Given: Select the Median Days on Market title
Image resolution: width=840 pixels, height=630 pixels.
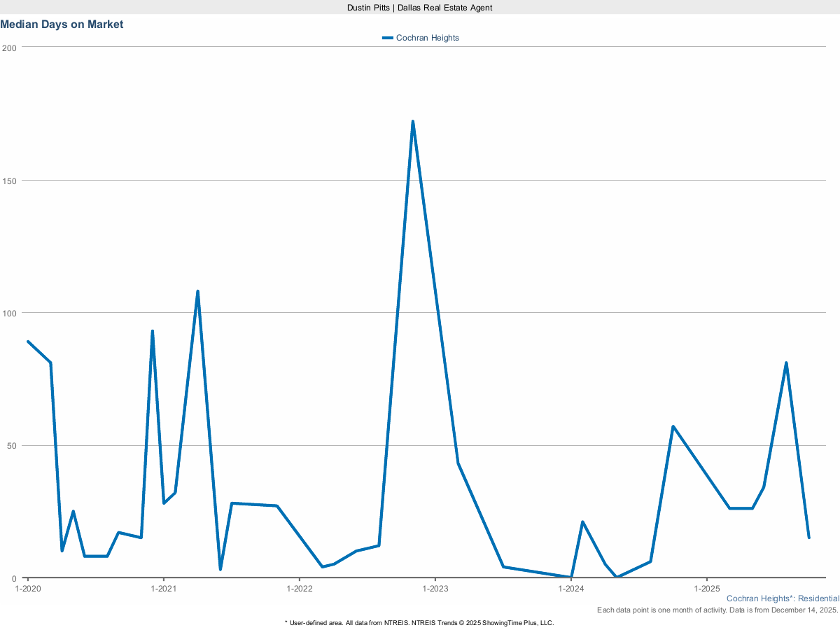Looking at the screenshot, I should click(62, 24).
